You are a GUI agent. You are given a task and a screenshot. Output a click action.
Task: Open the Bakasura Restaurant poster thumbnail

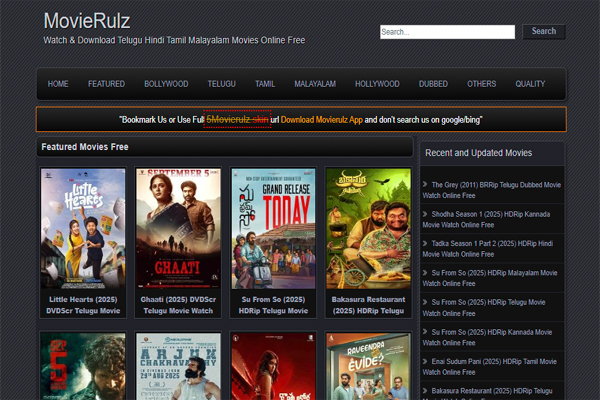[x=368, y=229]
